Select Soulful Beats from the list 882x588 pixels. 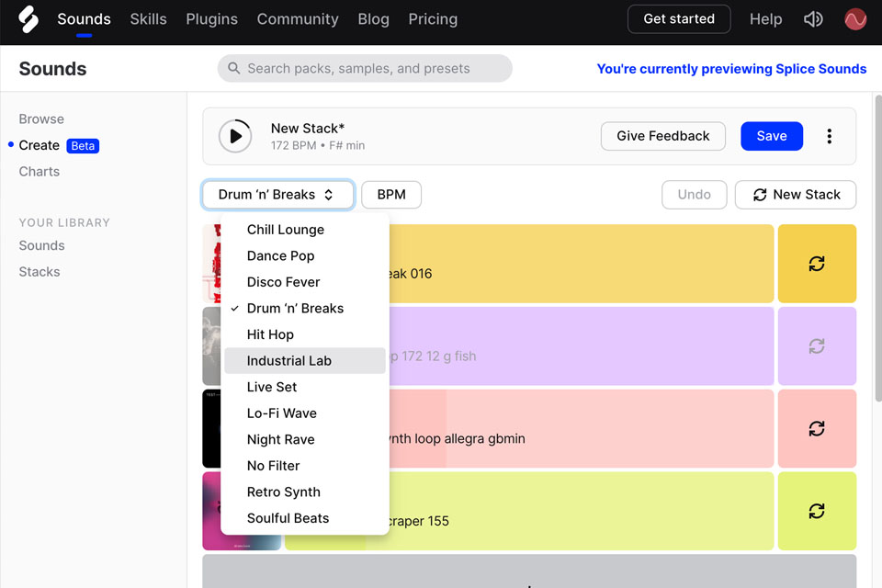tap(305, 518)
